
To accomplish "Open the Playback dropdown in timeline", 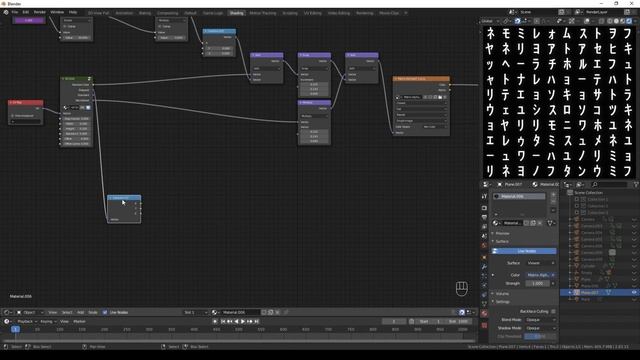I will pyautogui.click(x=27, y=321).
